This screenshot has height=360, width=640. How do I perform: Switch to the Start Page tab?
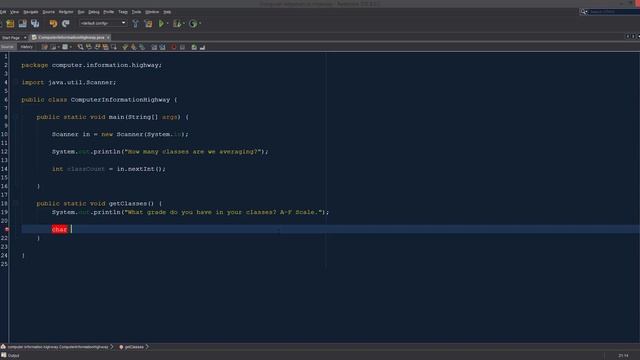tap(11, 38)
